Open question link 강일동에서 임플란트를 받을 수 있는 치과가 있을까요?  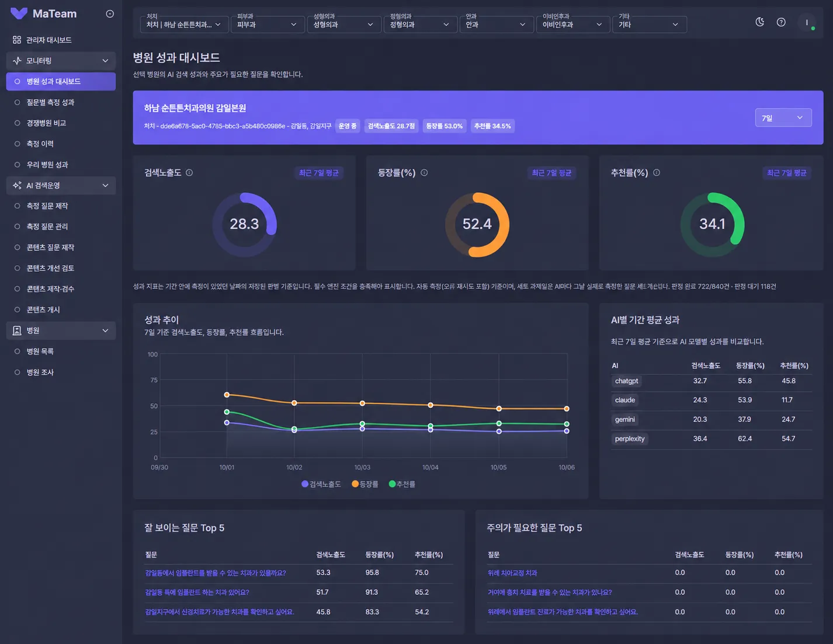pos(216,573)
